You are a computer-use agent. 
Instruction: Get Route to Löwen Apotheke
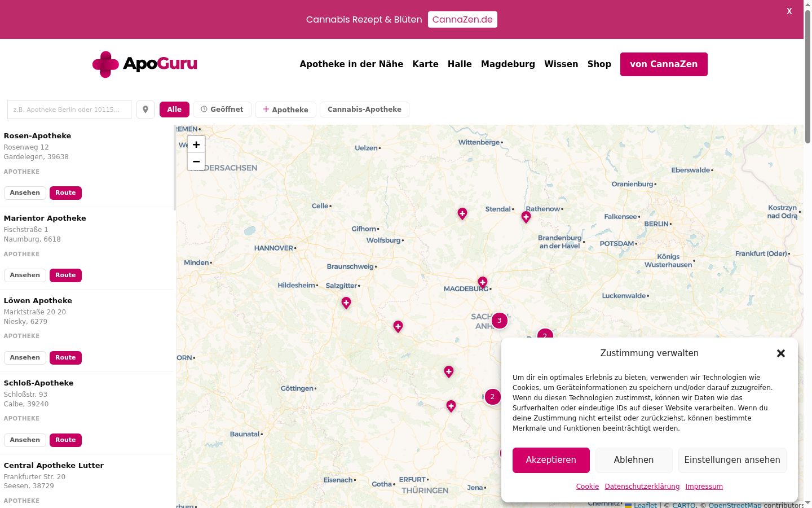[x=65, y=358]
